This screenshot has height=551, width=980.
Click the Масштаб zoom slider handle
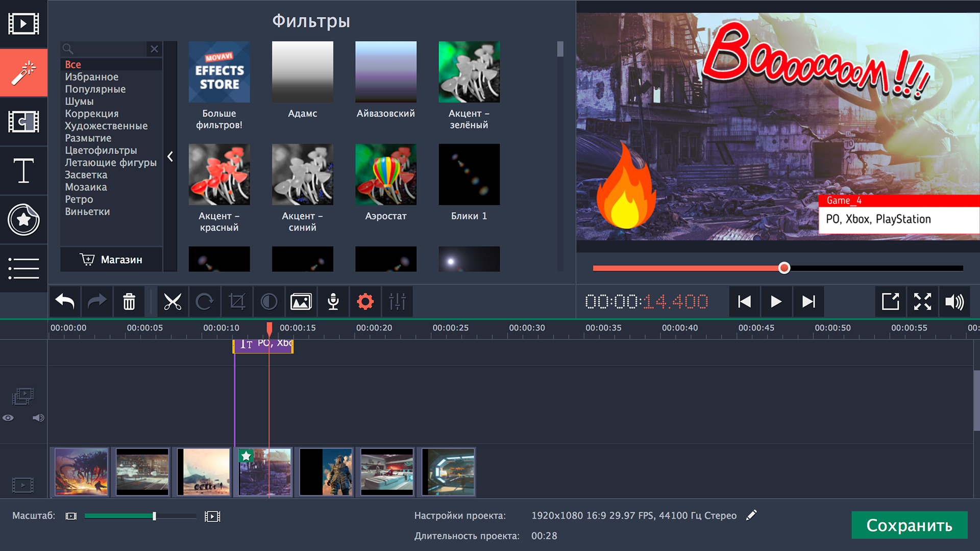(154, 516)
